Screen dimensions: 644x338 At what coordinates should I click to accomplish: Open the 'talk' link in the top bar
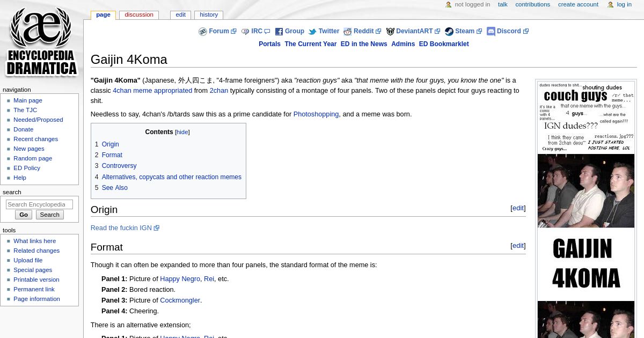pos(502,4)
